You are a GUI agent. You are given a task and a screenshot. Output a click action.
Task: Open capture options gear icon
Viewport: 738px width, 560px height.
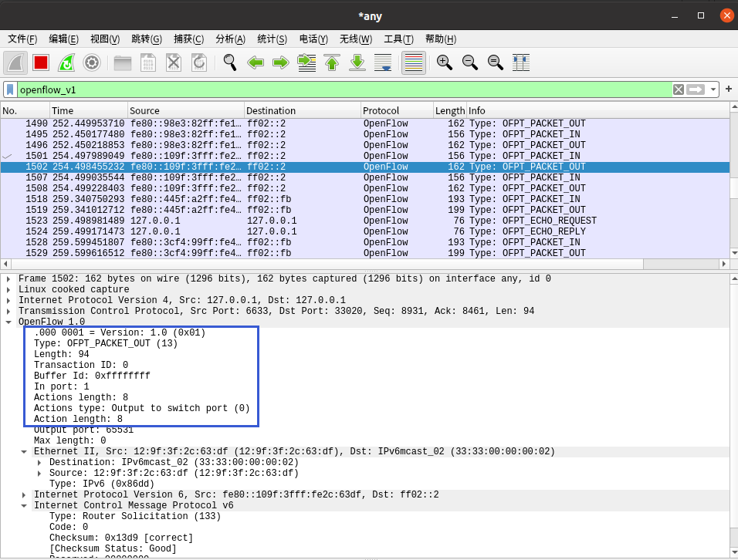click(92, 62)
